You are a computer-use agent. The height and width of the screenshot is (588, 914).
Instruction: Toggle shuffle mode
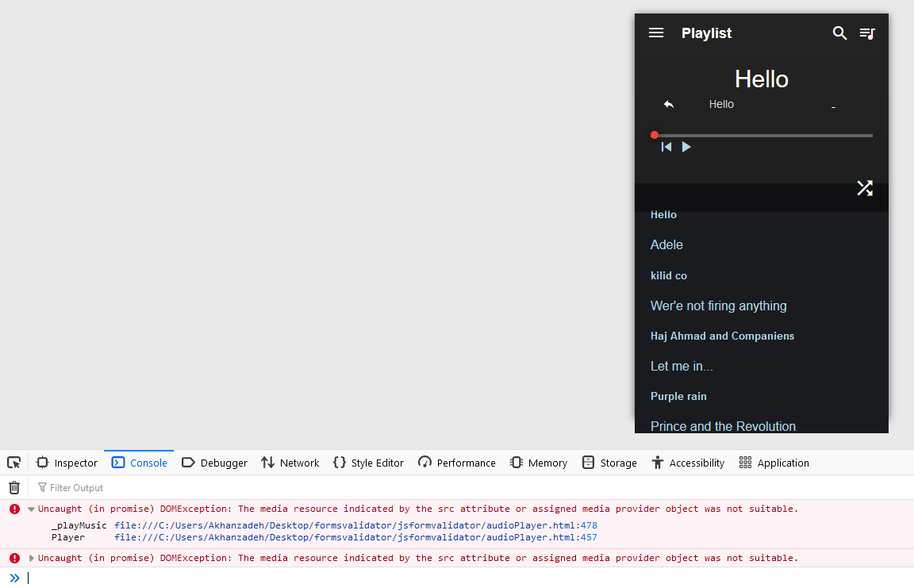tap(865, 187)
